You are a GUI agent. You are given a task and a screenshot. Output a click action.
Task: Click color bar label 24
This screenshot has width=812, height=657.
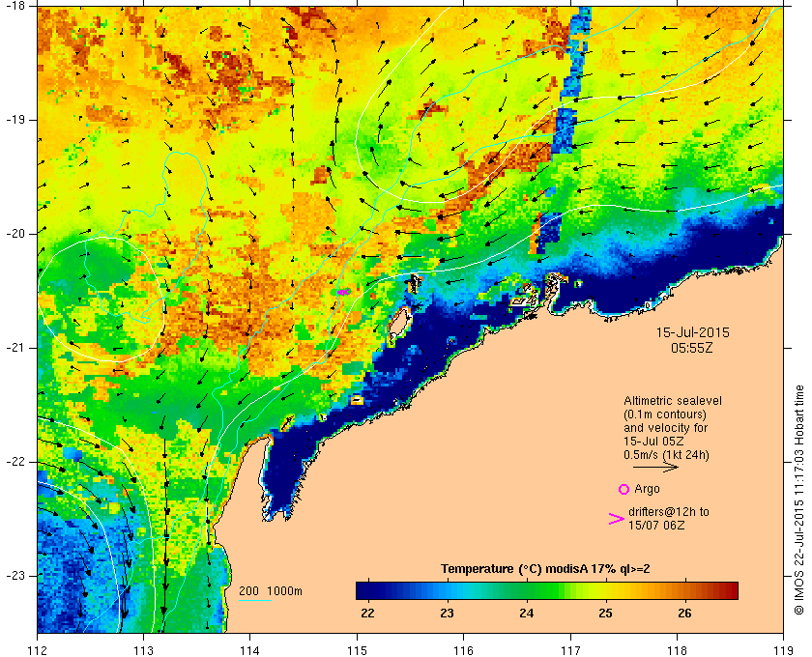pos(526,614)
